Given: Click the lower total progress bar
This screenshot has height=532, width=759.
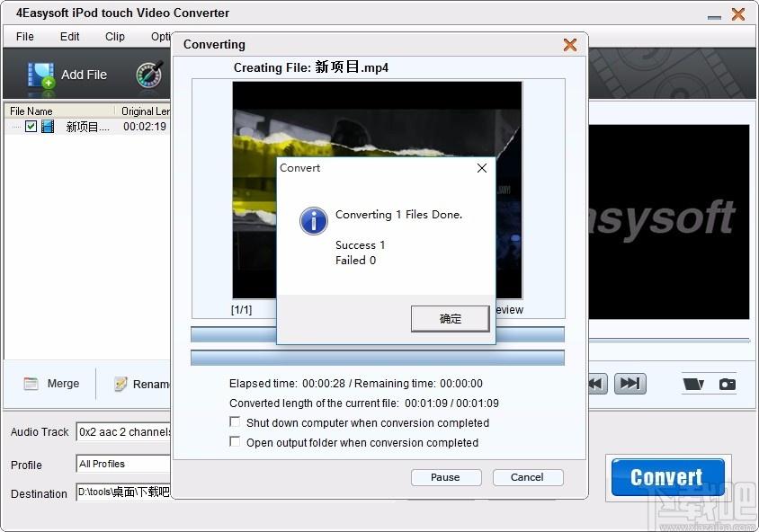Looking at the screenshot, I should (x=378, y=358).
